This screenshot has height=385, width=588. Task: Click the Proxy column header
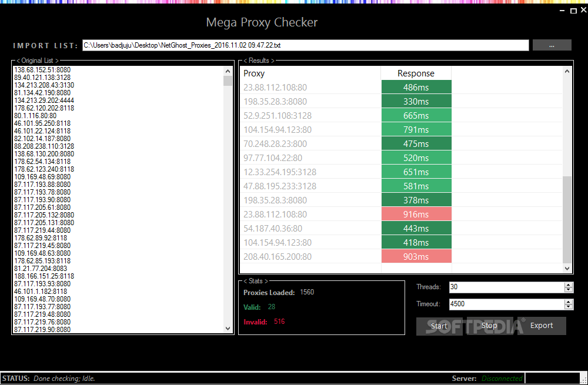pyautogui.click(x=310, y=73)
